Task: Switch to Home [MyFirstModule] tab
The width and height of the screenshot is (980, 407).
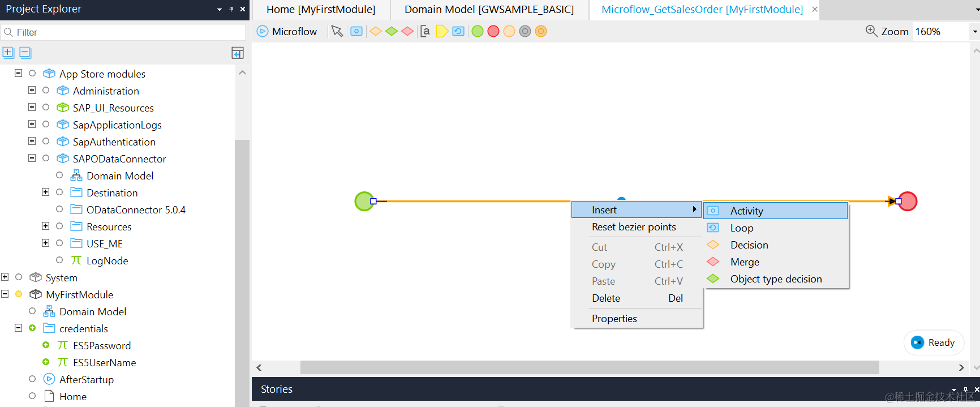Action: pos(321,9)
